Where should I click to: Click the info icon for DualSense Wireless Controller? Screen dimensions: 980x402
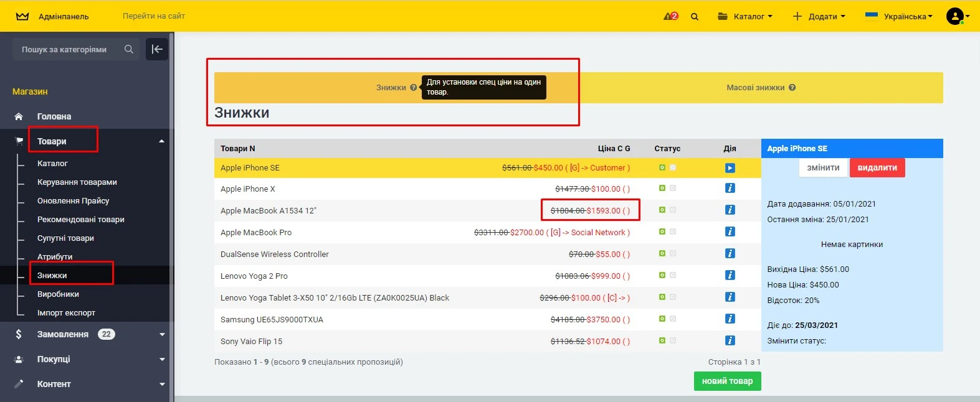tap(730, 253)
